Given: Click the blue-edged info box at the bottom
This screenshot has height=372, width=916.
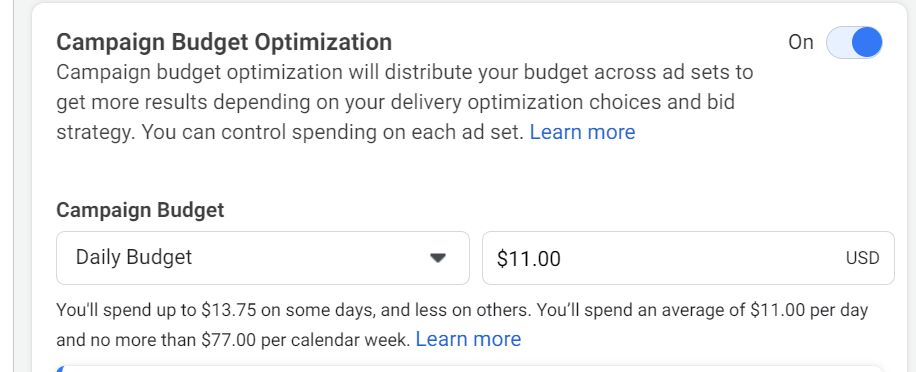Looking at the screenshot, I should 469,368.
